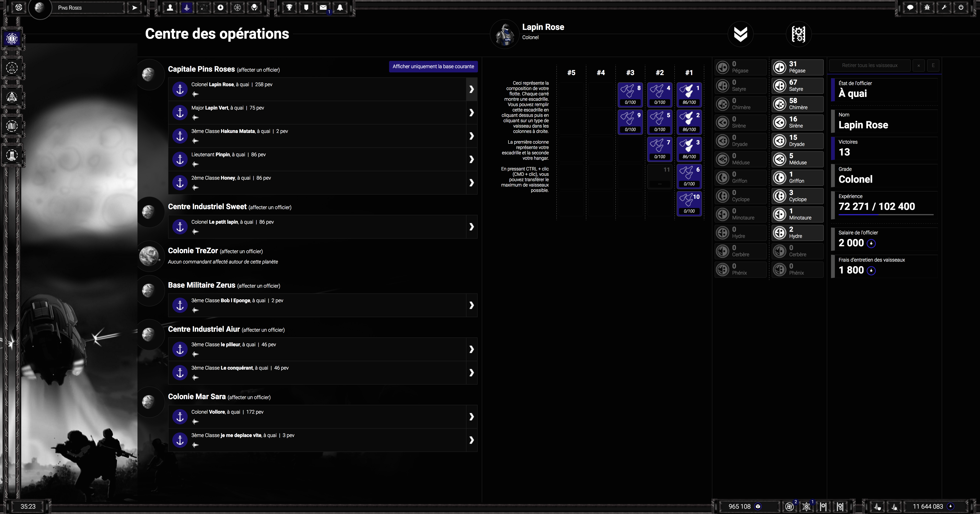
Task: Click the galaxy map icon
Action: [x=204, y=8]
